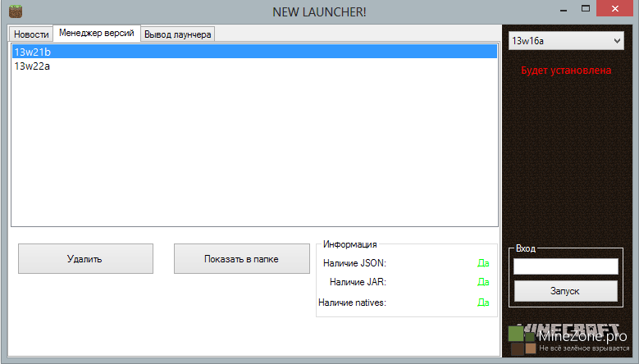Select version 13w21b in the list

point(33,52)
